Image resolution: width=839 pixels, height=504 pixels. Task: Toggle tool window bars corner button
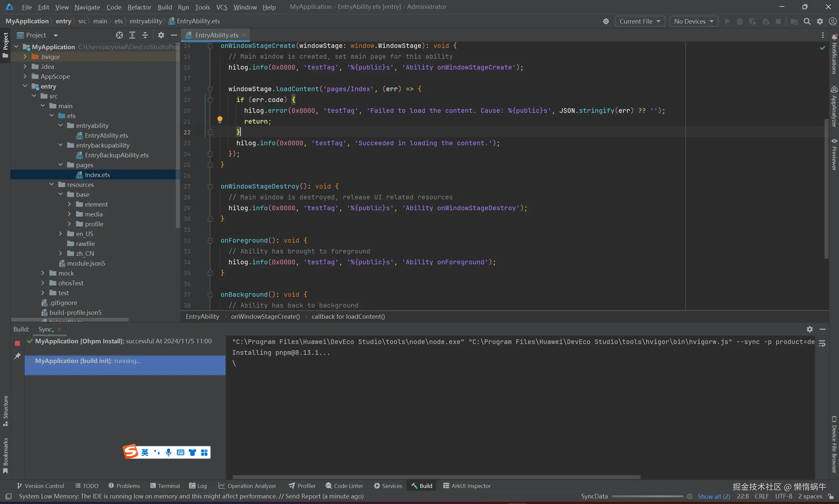click(x=9, y=496)
